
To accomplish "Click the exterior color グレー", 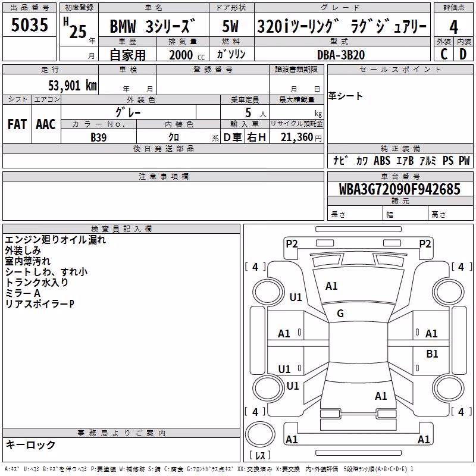I will click(x=128, y=112).
